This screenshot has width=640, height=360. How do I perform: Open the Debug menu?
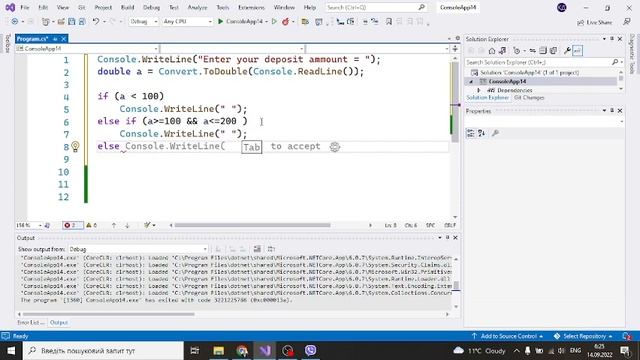pos(151,7)
